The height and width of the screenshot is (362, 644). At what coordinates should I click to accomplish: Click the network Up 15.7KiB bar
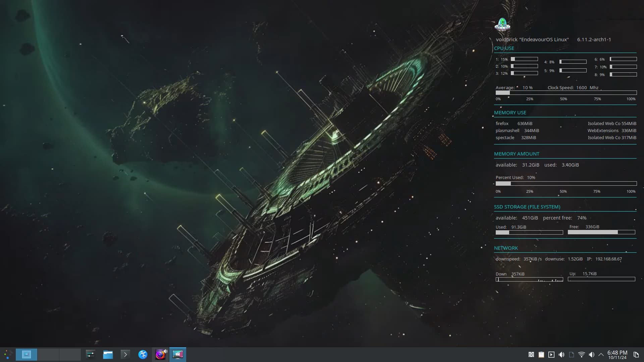(x=601, y=279)
